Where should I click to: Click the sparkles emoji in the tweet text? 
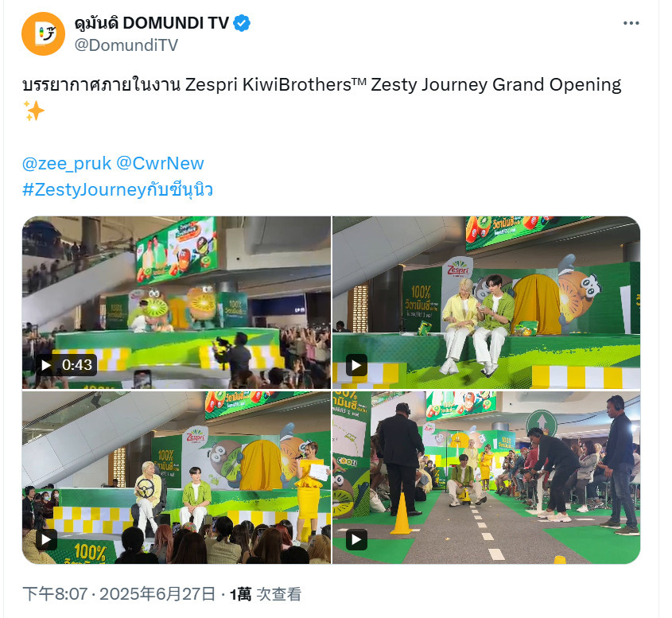[x=33, y=111]
